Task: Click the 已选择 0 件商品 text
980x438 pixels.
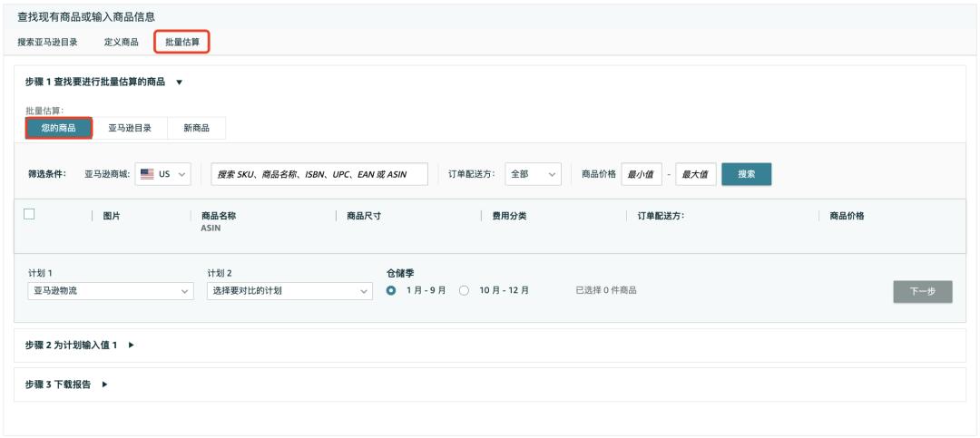Action: click(x=606, y=290)
